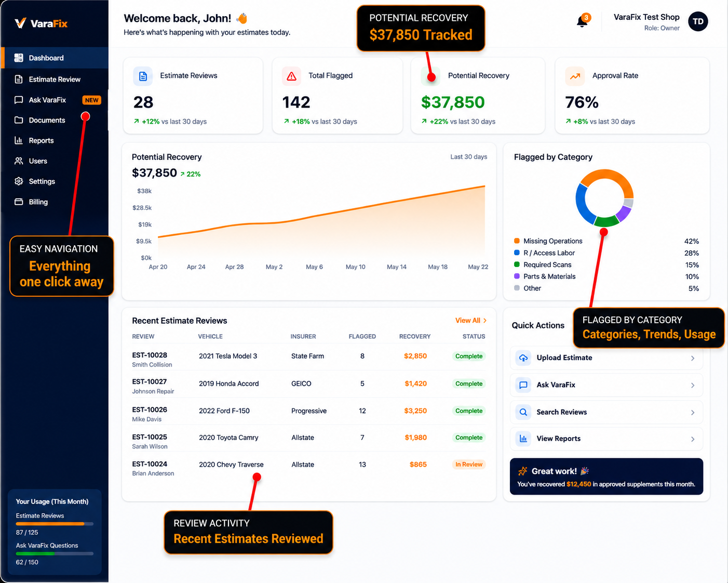Screen dimensions: 728x583
Task: Open Last 30 days range selector
Action: coord(468,156)
